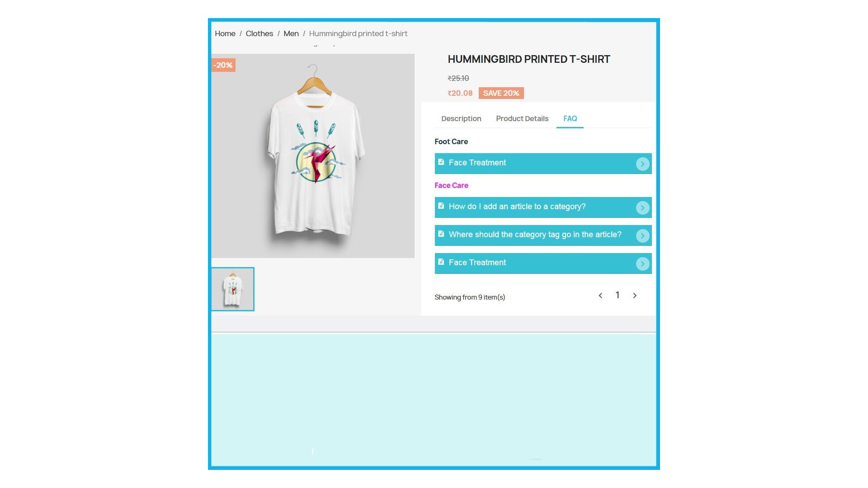The height and width of the screenshot is (488, 868).
Task: Expand Face Care Face Treatment chevron
Action: click(642, 264)
